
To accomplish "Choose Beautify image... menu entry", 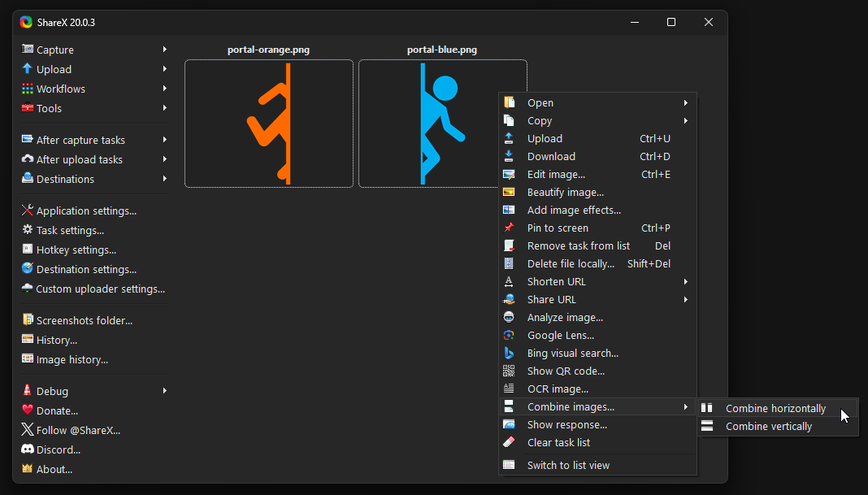I will (x=598, y=192).
